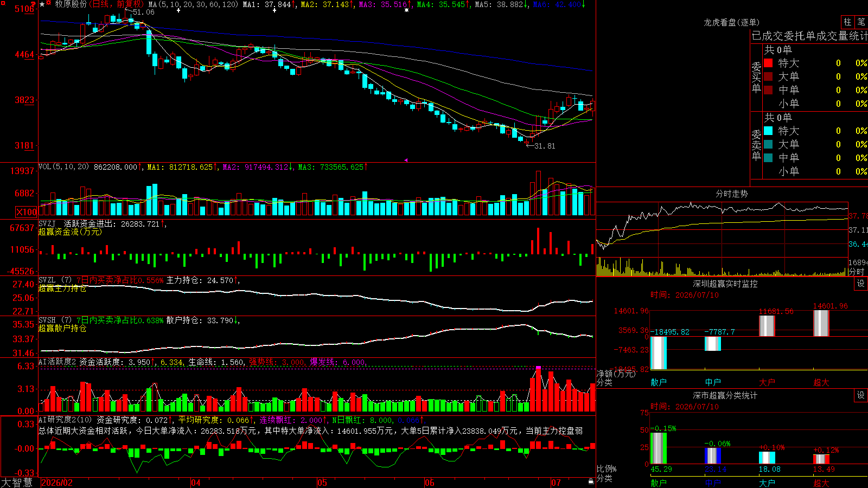Click the 超赢资金流(万元) label
The image size is (868, 488).
pyautogui.click(x=70, y=232)
